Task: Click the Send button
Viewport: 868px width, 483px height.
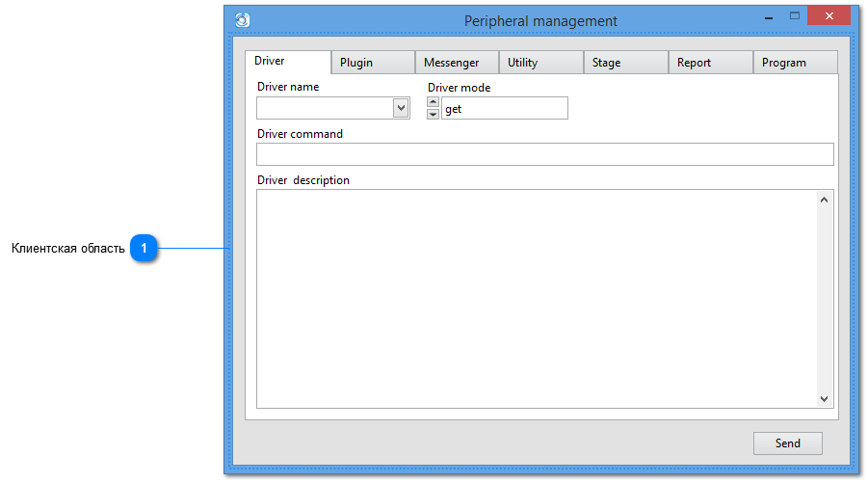Action: pyautogui.click(x=788, y=443)
